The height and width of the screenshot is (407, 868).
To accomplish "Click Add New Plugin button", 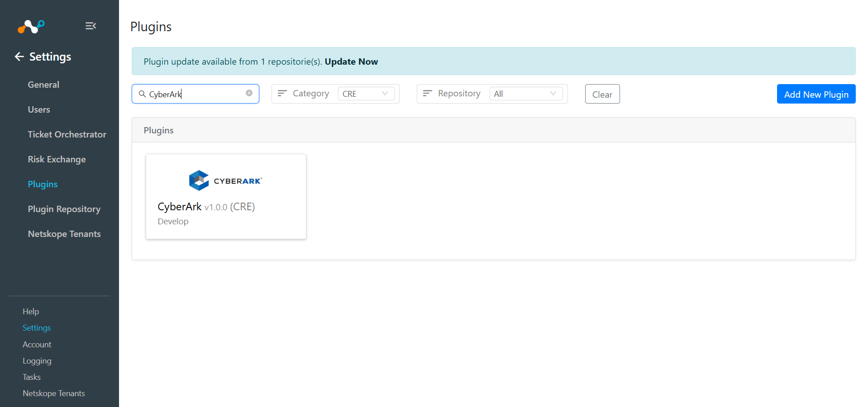I will (816, 94).
